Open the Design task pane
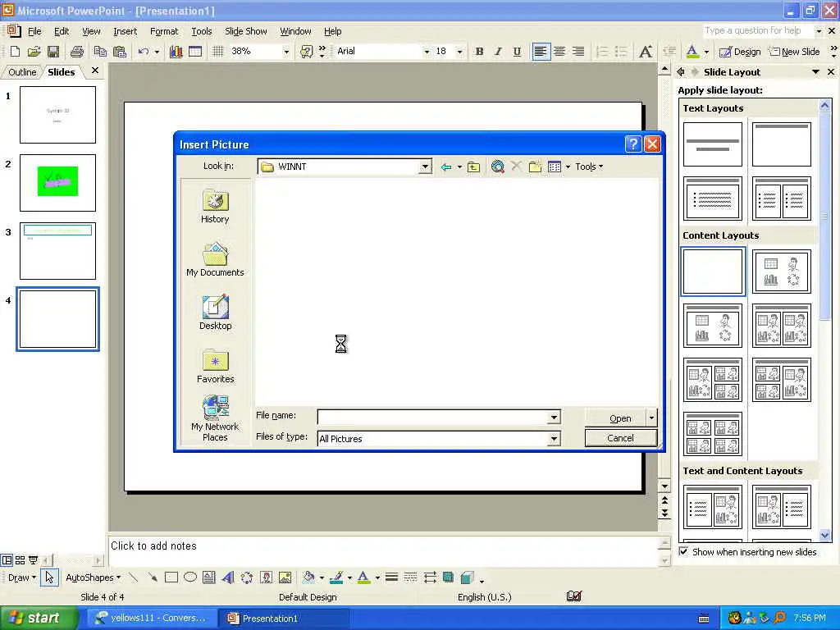Screen dimensions: 840x630 pyautogui.click(x=740, y=52)
